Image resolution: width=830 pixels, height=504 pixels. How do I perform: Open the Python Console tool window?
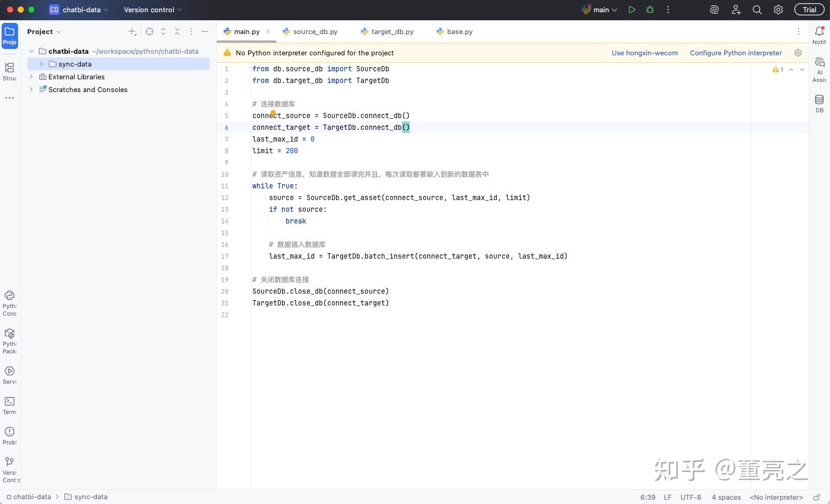(x=10, y=303)
